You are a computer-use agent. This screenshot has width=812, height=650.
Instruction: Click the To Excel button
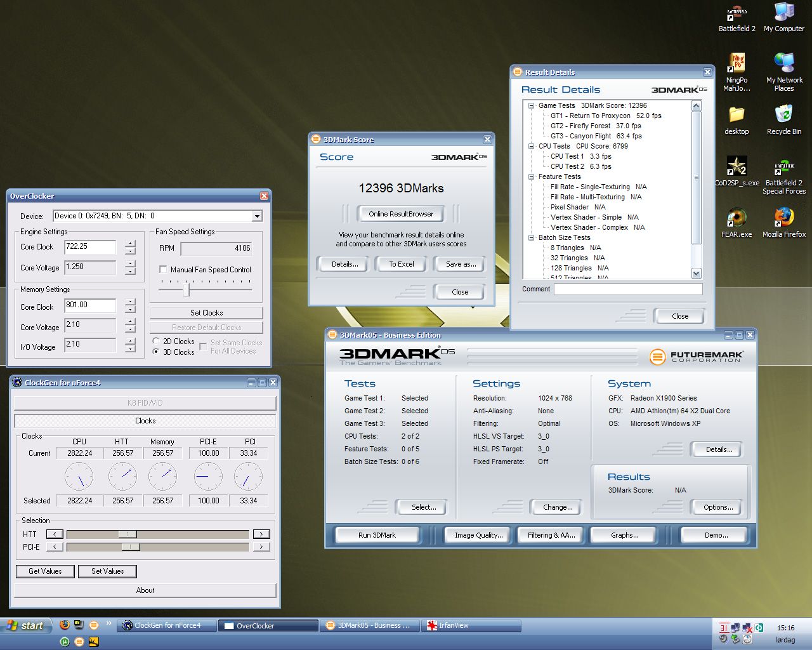coord(402,264)
